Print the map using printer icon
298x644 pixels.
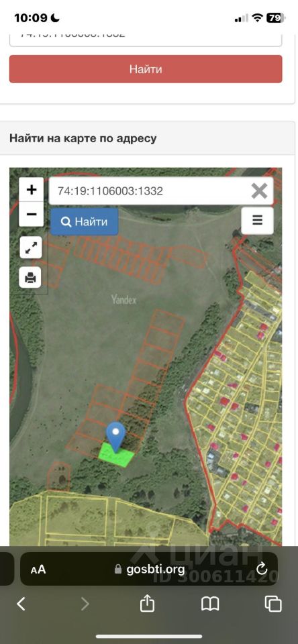tap(31, 277)
